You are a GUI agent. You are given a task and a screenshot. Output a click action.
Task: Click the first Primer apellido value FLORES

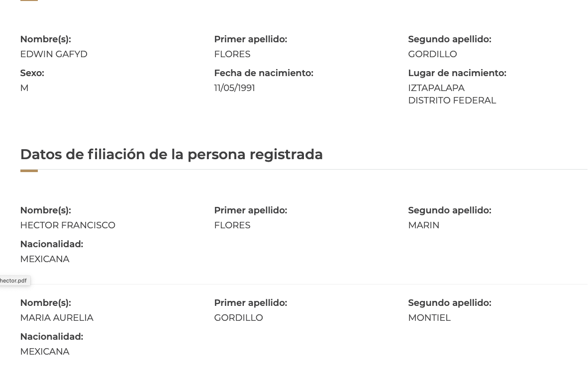(x=232, y=54)
